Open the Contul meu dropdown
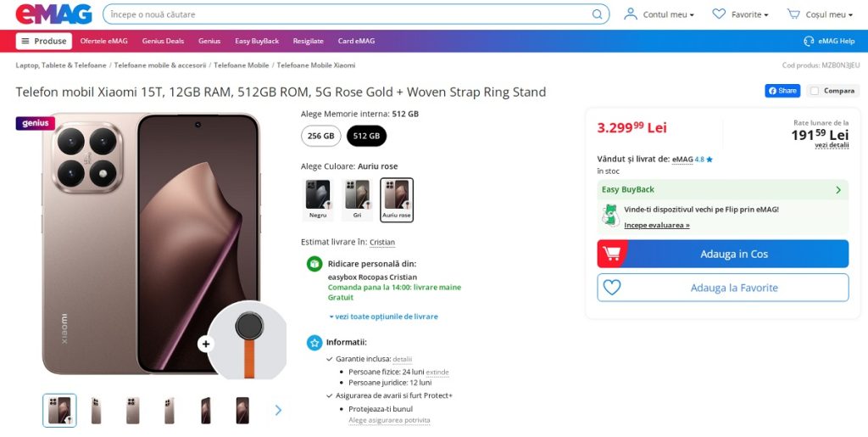 [x=659, y=14]
